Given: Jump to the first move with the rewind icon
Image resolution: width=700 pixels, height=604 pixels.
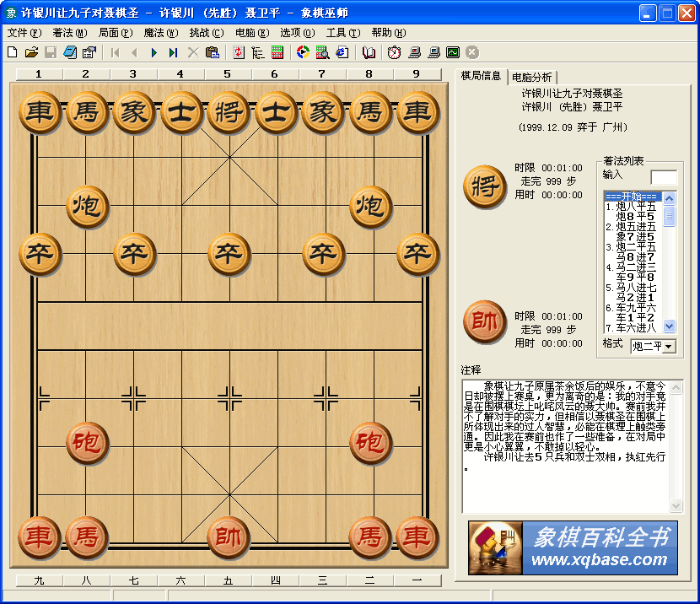Looking at the screenshot, I should tap(115, 51).
